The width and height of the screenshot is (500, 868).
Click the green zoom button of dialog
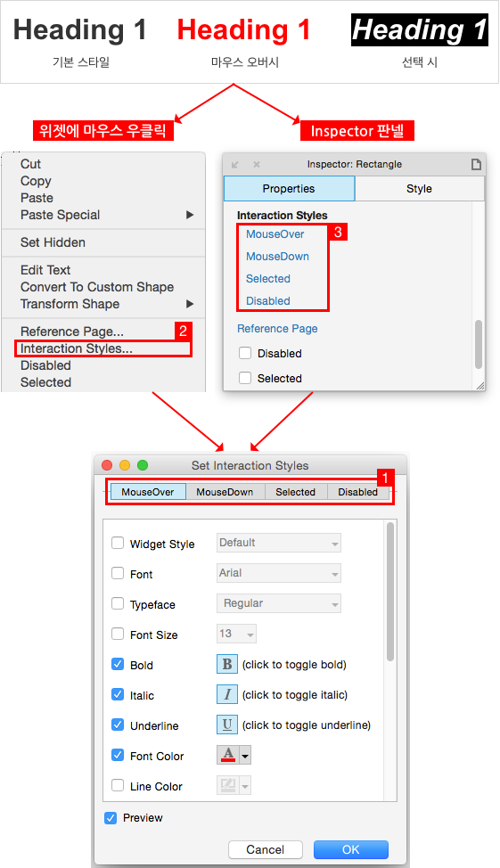click(x=143, y=465)
